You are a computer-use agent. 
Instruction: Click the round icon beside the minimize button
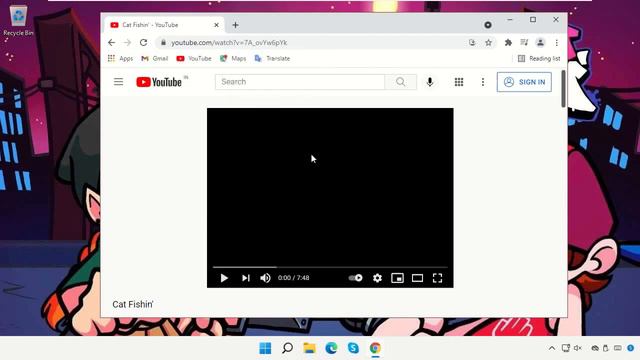pos(488,25)
